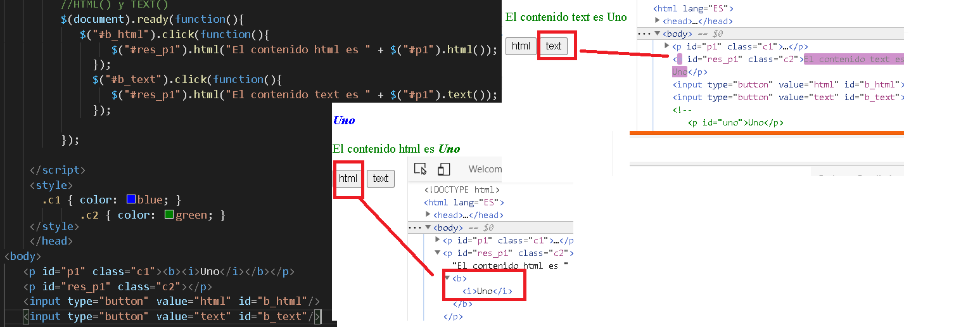Click text button under 'El contenido text es'
980x327 pixels.
[554, 46]
